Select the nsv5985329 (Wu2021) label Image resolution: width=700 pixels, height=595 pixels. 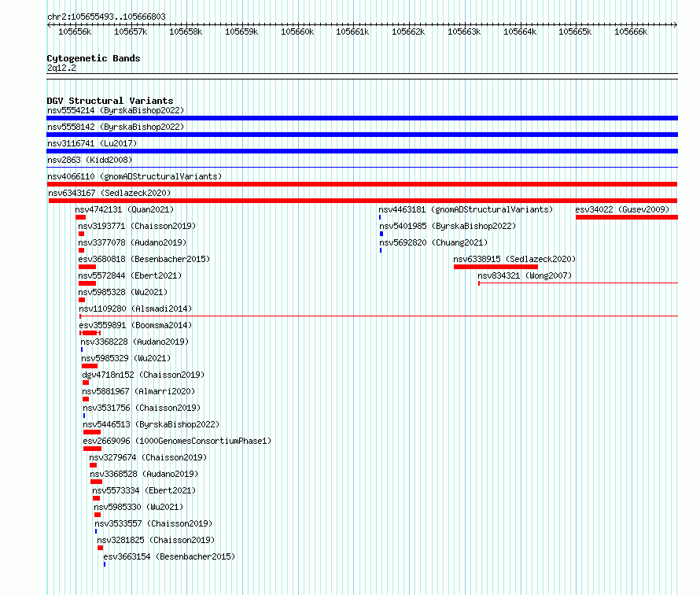[x=126, y=358]
